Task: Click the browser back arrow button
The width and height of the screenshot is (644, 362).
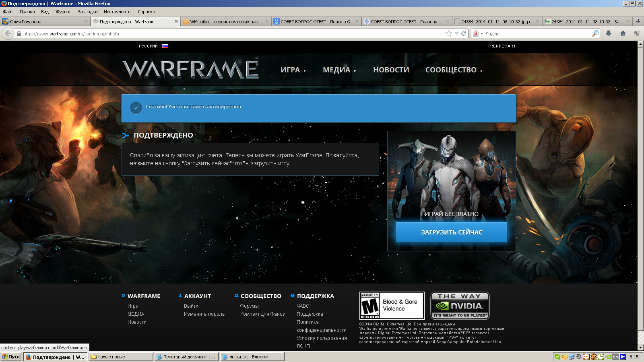Action: 8,33
